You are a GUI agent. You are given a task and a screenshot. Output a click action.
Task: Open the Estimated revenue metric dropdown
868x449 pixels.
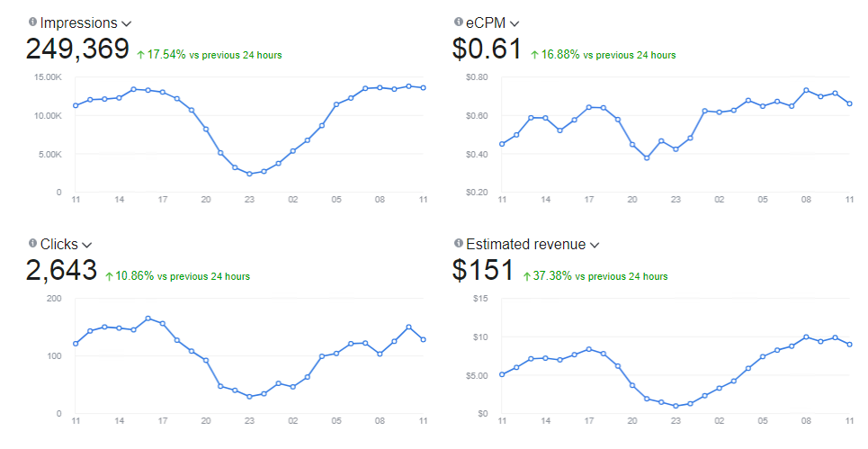[595, 246]
